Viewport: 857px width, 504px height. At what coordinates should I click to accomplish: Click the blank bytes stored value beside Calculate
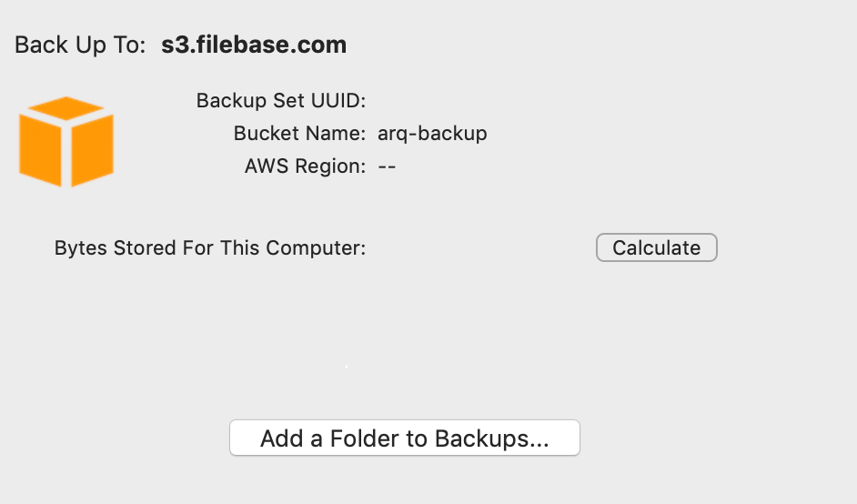(478, 247)
